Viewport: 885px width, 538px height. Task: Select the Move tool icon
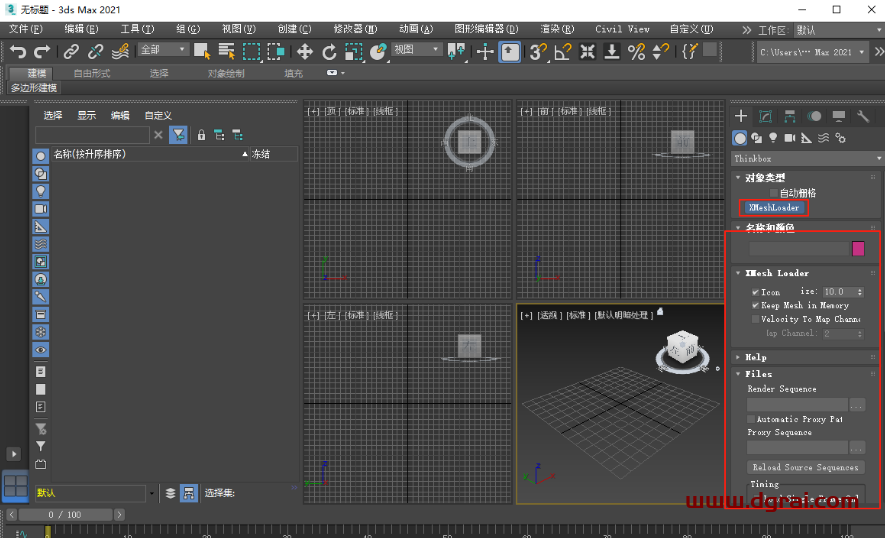[x=305, y=52]
